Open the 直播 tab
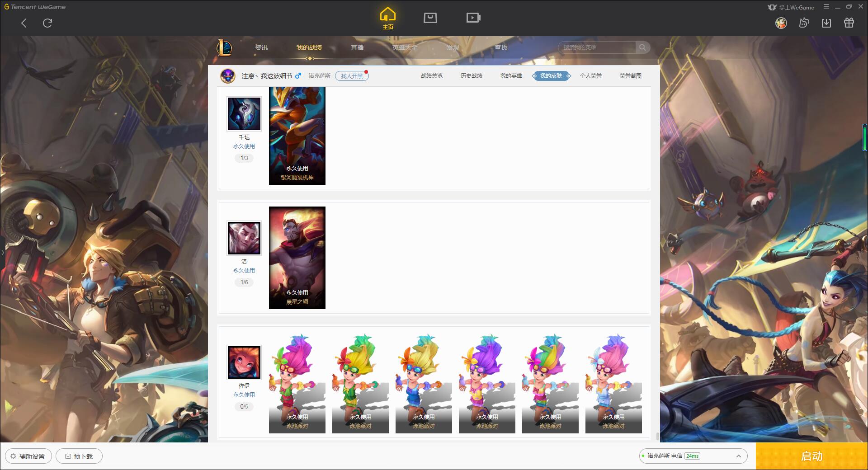 tap(357, 47)
